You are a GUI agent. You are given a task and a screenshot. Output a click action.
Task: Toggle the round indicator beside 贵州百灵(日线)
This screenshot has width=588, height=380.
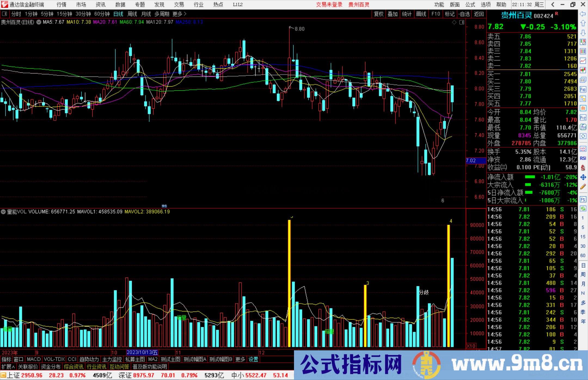click(39, 22)
